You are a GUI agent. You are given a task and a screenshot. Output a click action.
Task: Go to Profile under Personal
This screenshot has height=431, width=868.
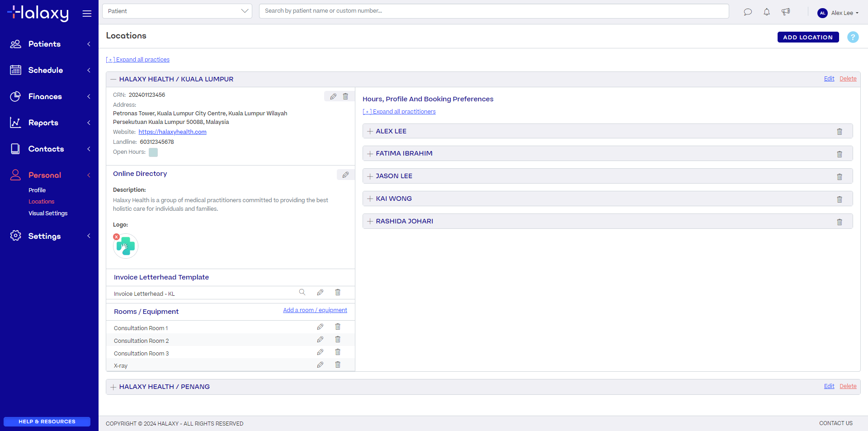tap(37, 190)
